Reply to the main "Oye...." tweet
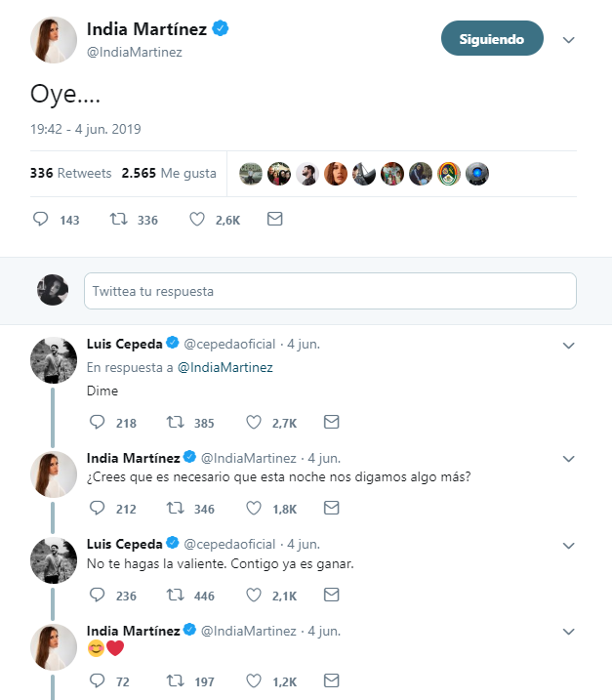 [41, 220]
